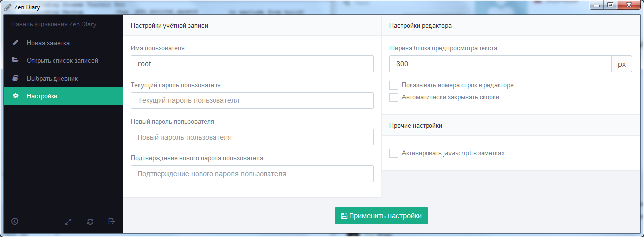The image size is (644, 237).
Task: Click the book icon beside Выбрать дневник
Action: coord(15,78)
